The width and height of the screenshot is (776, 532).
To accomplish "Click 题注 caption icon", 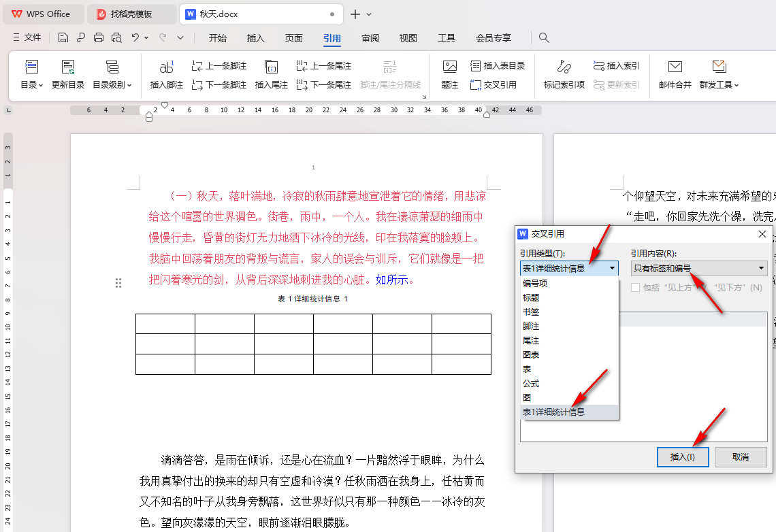I will (x=449, y=75).
